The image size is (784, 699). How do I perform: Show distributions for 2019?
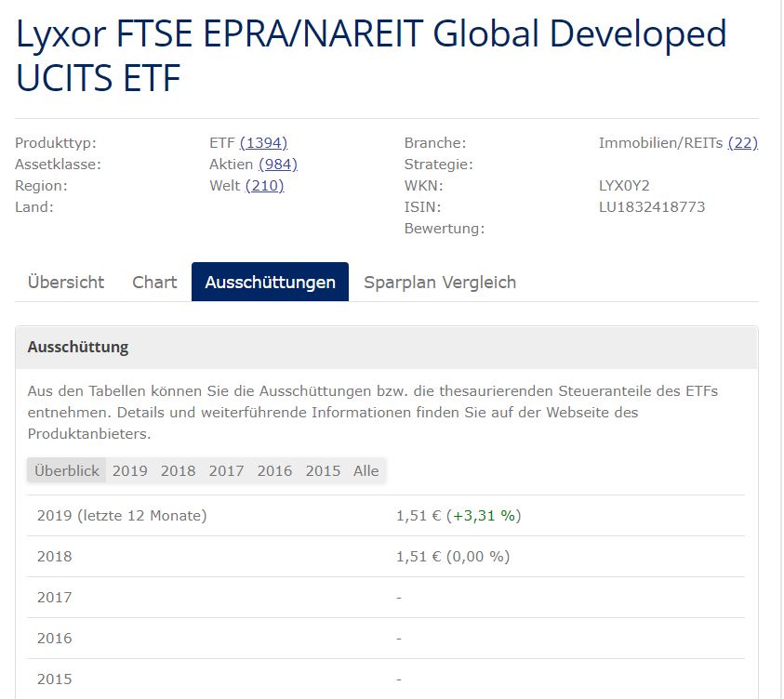click(130, 470)
